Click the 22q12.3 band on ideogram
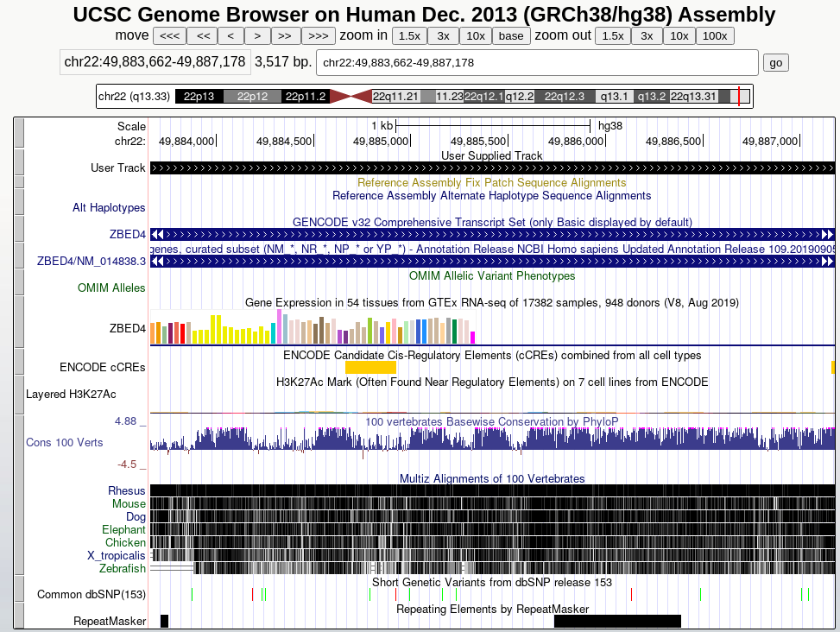The image size is (840, 632). coord(565,97)
